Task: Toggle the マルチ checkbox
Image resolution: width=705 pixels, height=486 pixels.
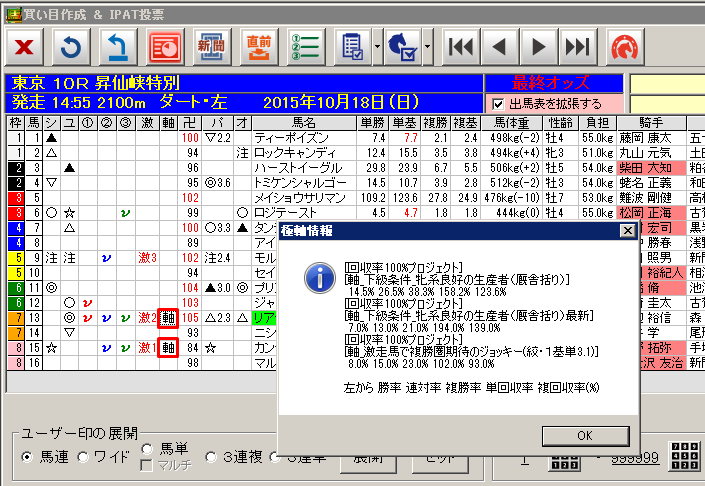Action: coord(147,465)
